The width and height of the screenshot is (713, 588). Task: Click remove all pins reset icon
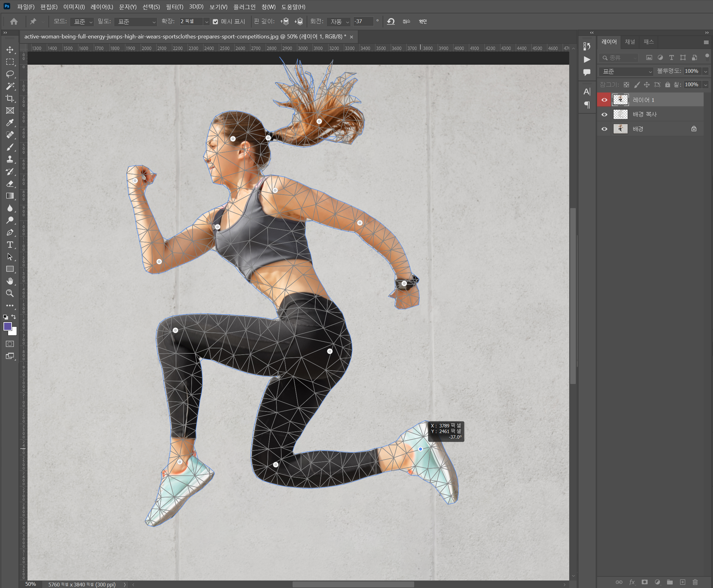pyautogui.click(x=391, y=21)
